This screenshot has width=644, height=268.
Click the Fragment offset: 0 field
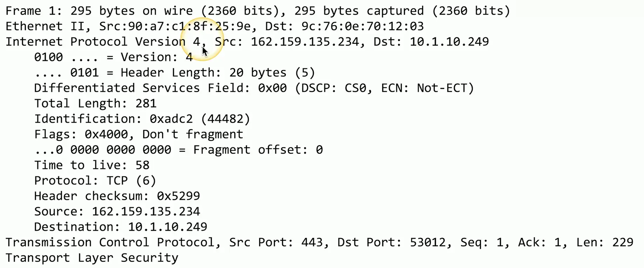(x=178, y=150)
